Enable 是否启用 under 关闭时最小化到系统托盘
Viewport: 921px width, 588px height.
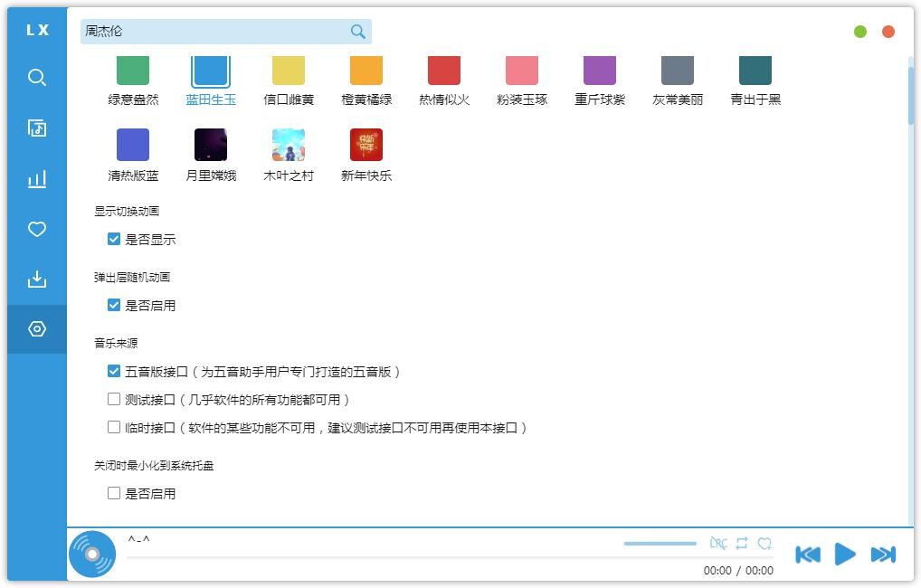pyautogui.click(x=114, y=493)
